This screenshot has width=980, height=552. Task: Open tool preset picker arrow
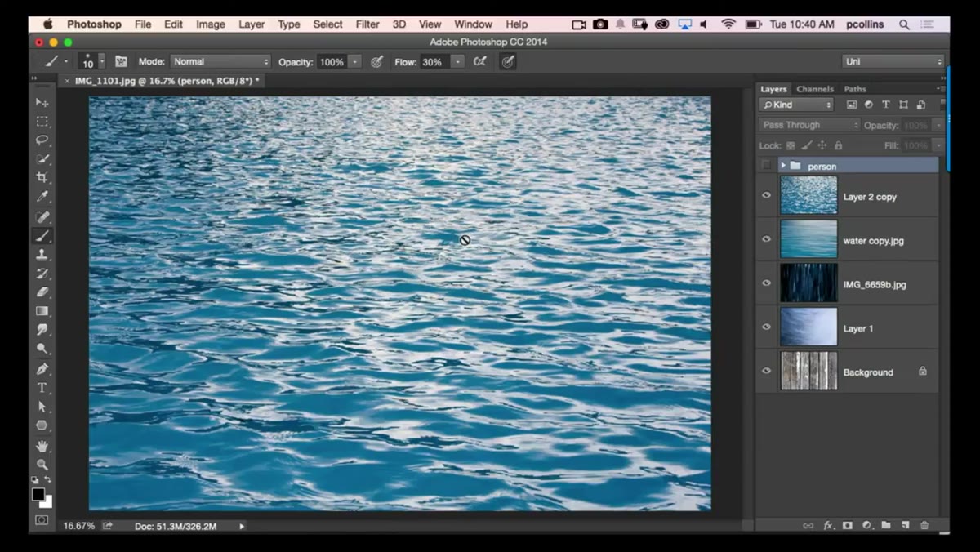66,61
